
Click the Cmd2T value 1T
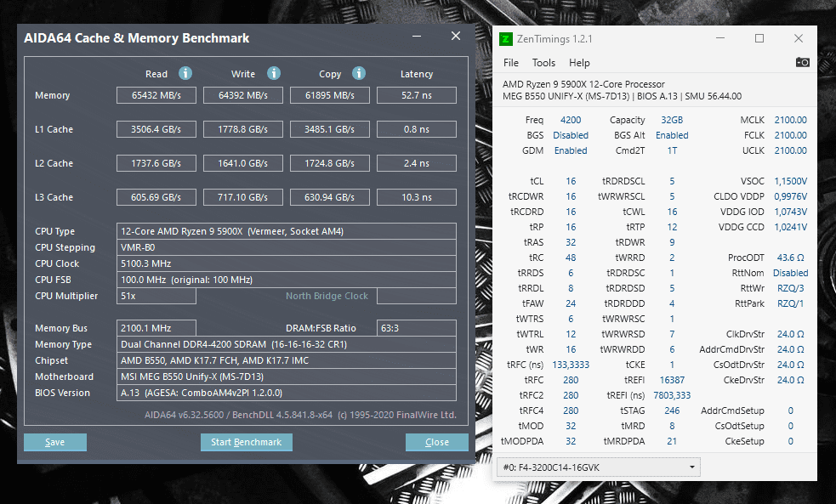tap(672, 150)
